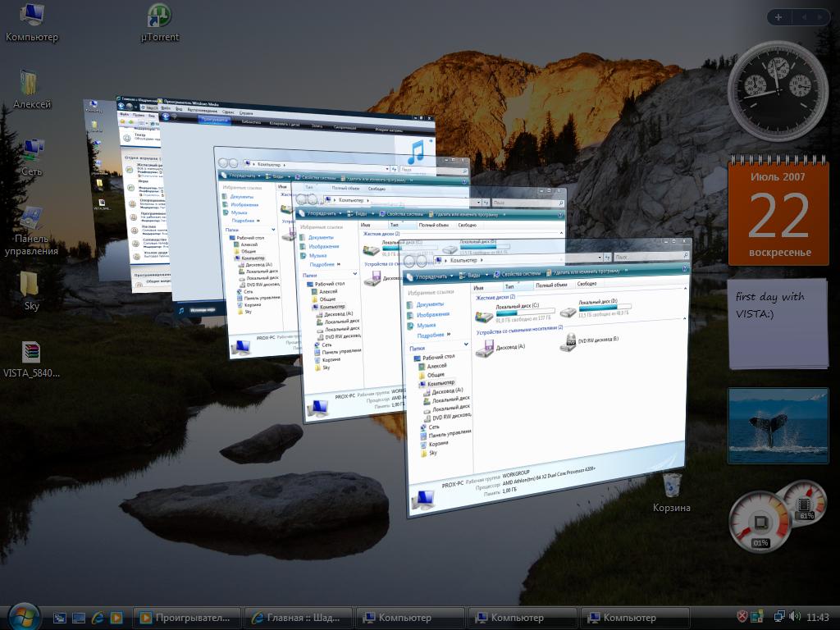
Task: Click the Тип column header in front window
Action: [x=517, y=286]
